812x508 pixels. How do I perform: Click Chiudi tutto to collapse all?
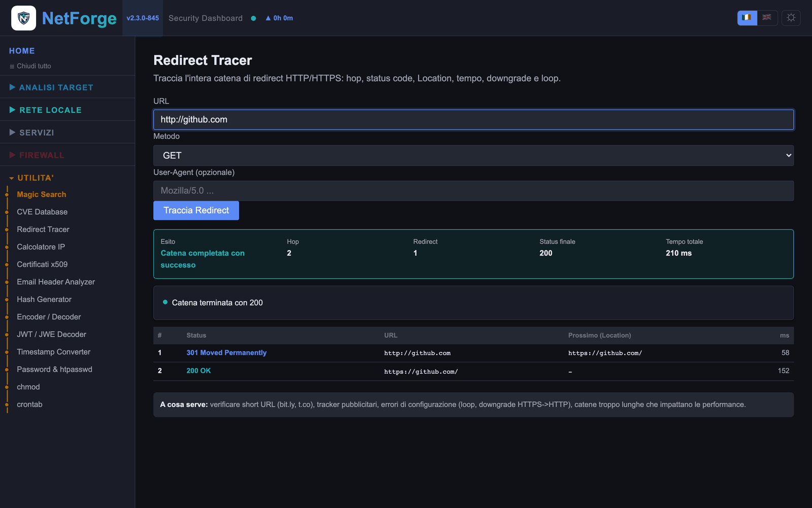point(30,66)
